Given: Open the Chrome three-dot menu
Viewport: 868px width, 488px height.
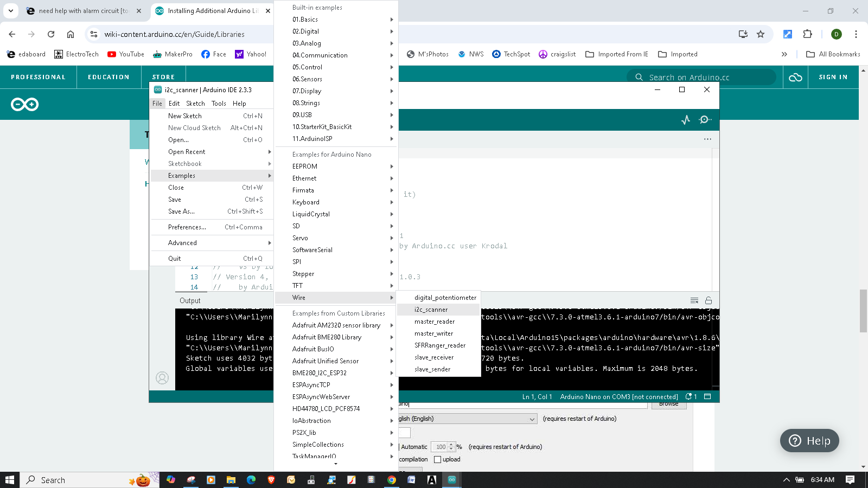Looking at the screenshot, I should (856, 34).
